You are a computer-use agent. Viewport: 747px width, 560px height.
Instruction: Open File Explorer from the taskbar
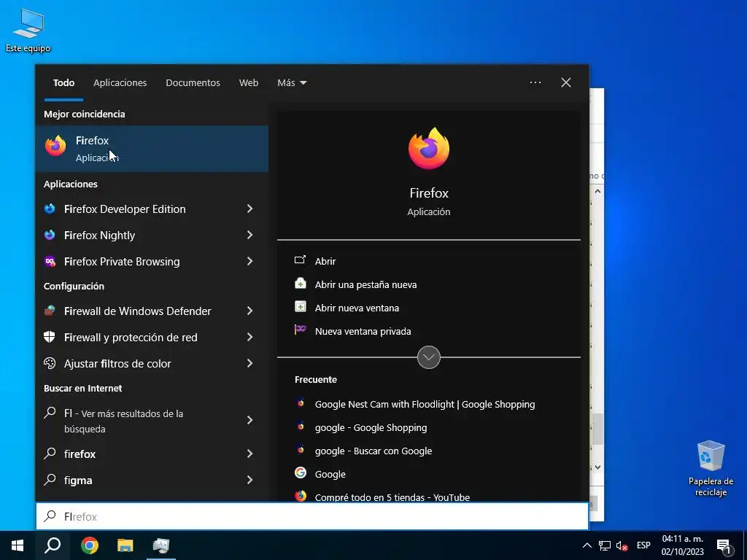pos(125,545)
